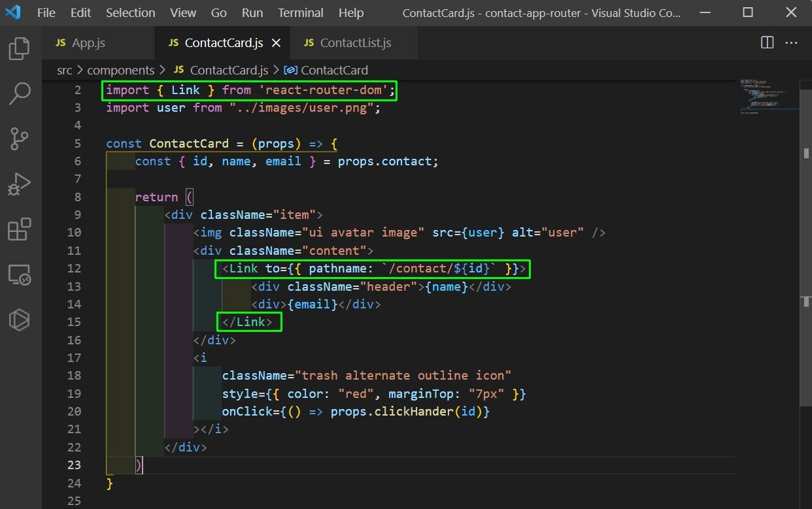
Task: Click line number 5 in the gutter
Action: tap(78, 143)
